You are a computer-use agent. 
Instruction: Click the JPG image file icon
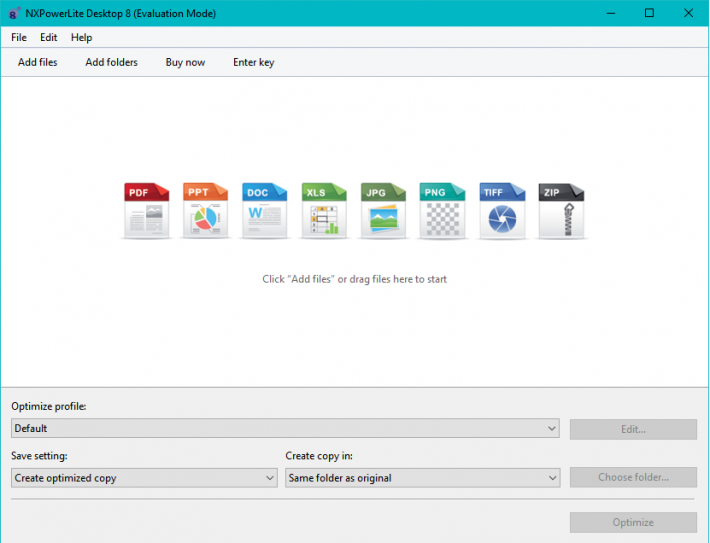point(383,211)
